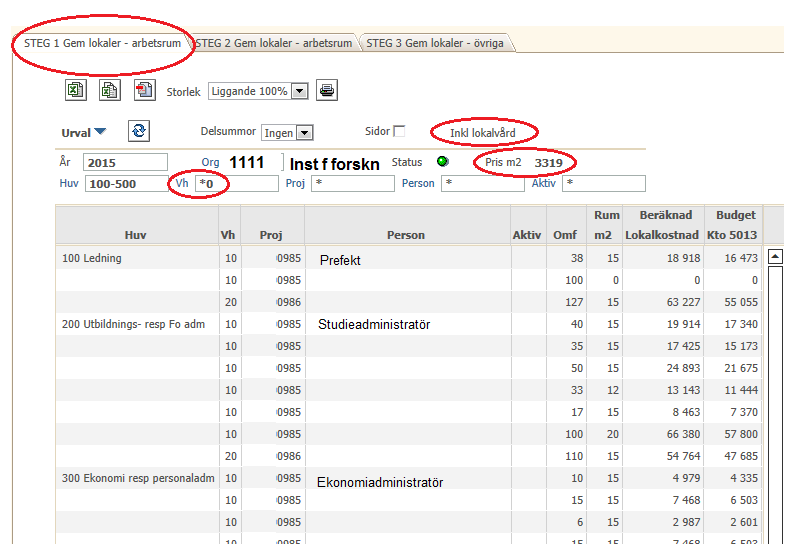Toggle the Sidor checkbox
Screen dimensions: 794x556
(400, 131)
